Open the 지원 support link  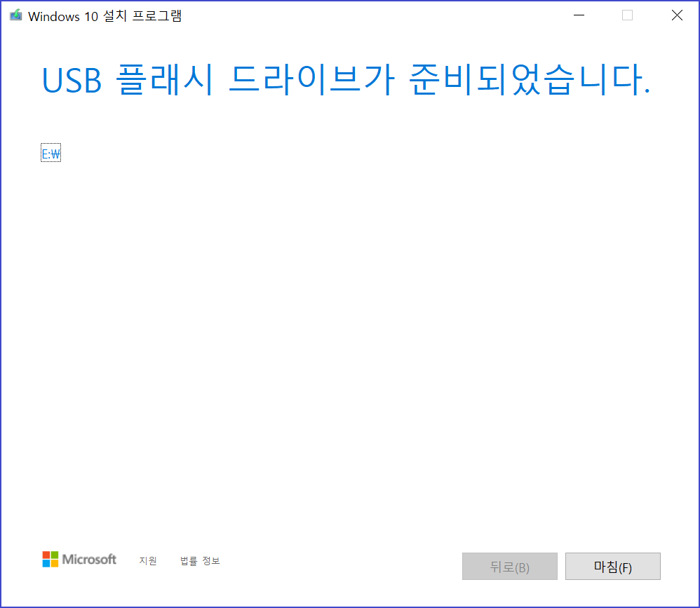click(148, 561)
